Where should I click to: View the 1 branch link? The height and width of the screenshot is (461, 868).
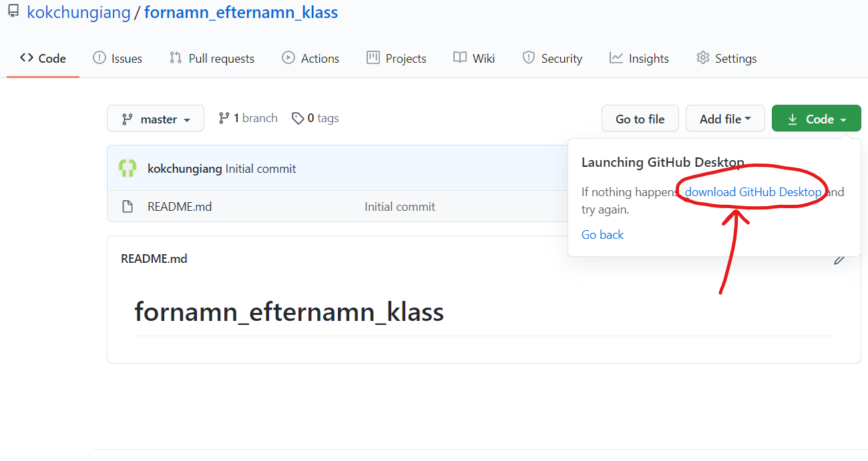point(248,118)
